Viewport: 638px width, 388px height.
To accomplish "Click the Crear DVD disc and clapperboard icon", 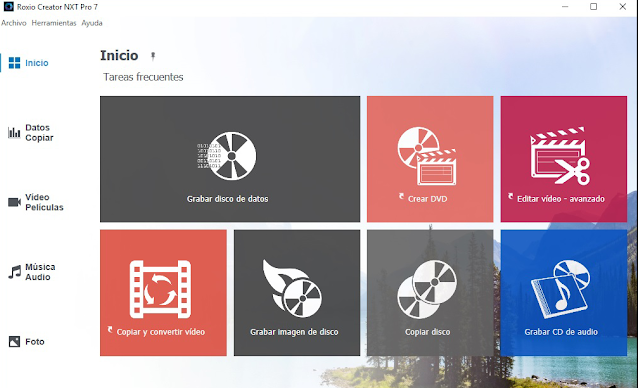I will pos(427,156).
